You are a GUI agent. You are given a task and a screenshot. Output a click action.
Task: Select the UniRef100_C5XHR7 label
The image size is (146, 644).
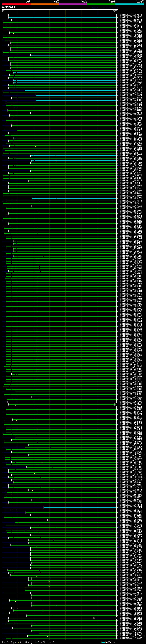[x=131, y=429]
